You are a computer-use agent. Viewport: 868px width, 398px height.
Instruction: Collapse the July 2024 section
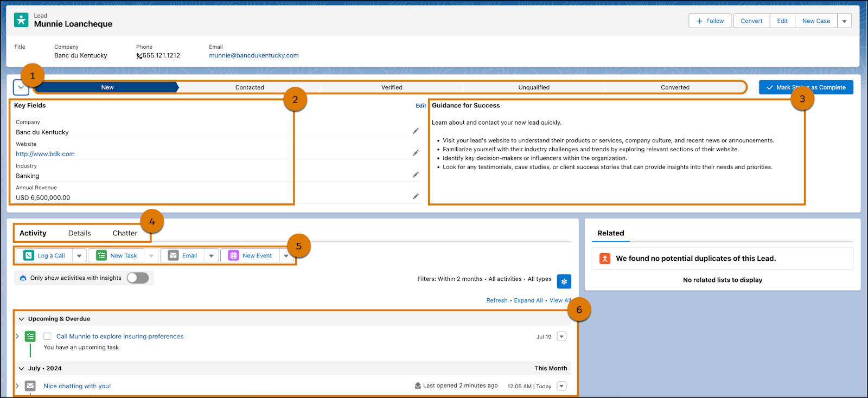(22, 368)
